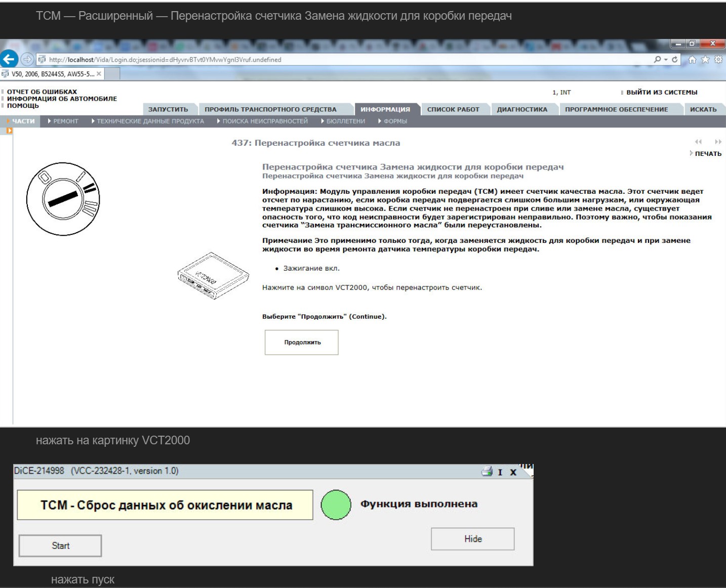Open the ПРОГРАММНОЕ ОБЕСПЕЧЕНИЕ tab

click(x=616, y=109)
